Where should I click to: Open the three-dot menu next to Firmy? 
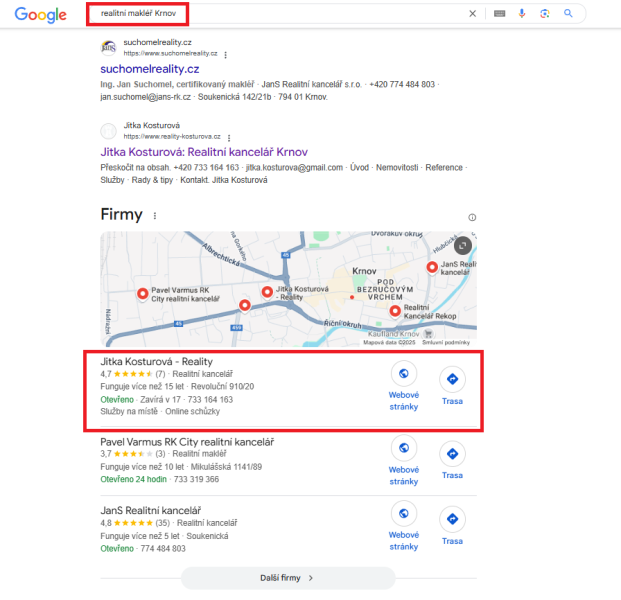point(155,216)
